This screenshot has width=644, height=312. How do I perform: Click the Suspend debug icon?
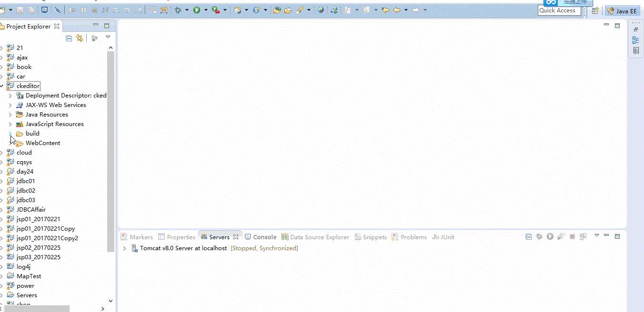tap(83, 10)
